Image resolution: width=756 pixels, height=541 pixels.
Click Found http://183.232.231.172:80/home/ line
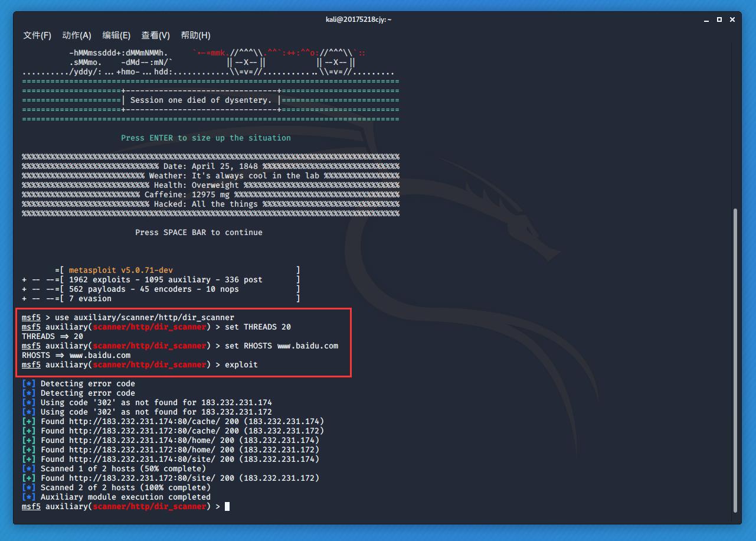171,449
